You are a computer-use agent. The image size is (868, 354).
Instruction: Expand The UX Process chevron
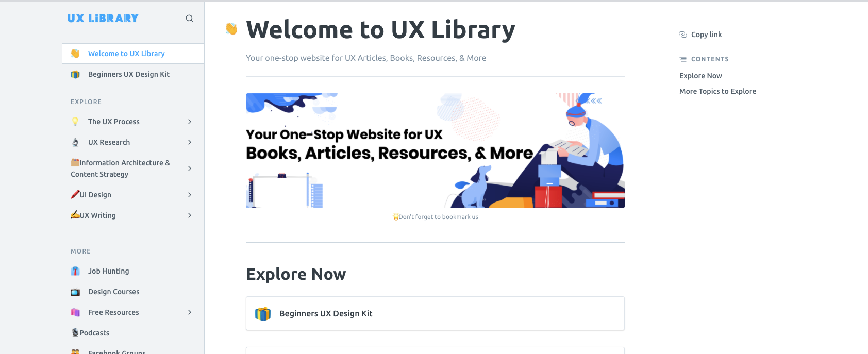coord(190,122)
